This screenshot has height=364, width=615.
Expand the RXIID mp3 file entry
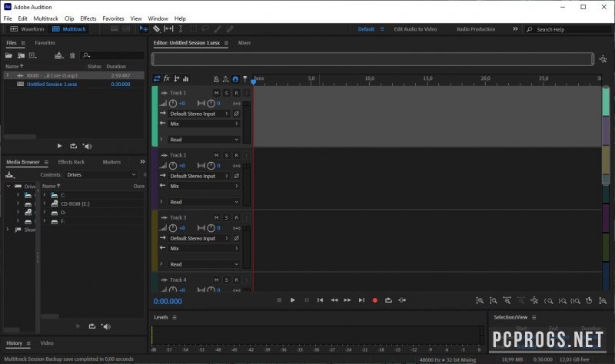(8, 75)
